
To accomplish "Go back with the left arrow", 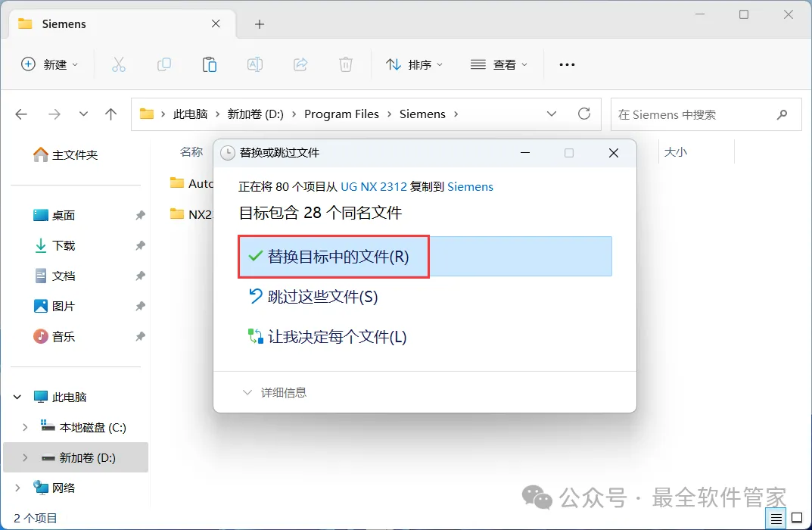I will click(21, 114).
